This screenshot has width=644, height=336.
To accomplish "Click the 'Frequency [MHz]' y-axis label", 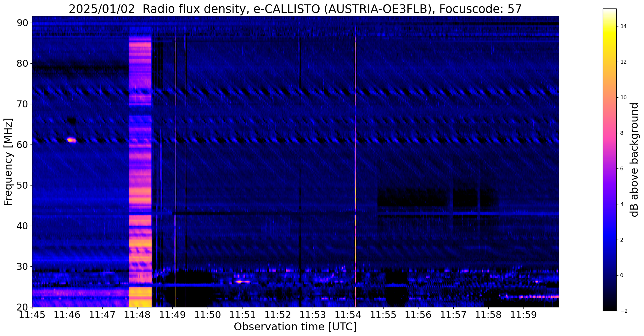I will (8, 162).
